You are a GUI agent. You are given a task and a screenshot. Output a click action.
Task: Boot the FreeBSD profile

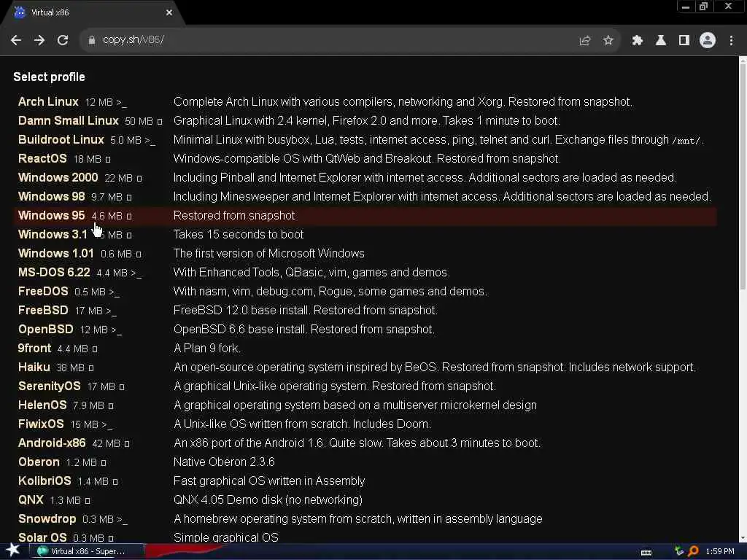pos(43,311)
